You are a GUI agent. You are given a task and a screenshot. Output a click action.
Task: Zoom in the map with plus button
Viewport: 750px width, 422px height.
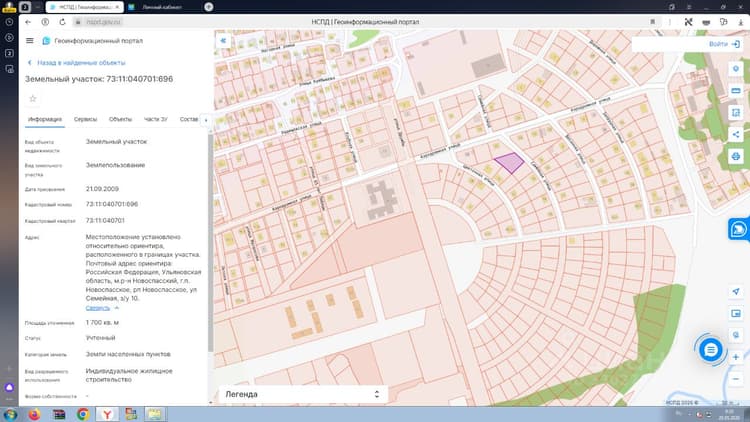pyautogui.click(x=736, y=357)
